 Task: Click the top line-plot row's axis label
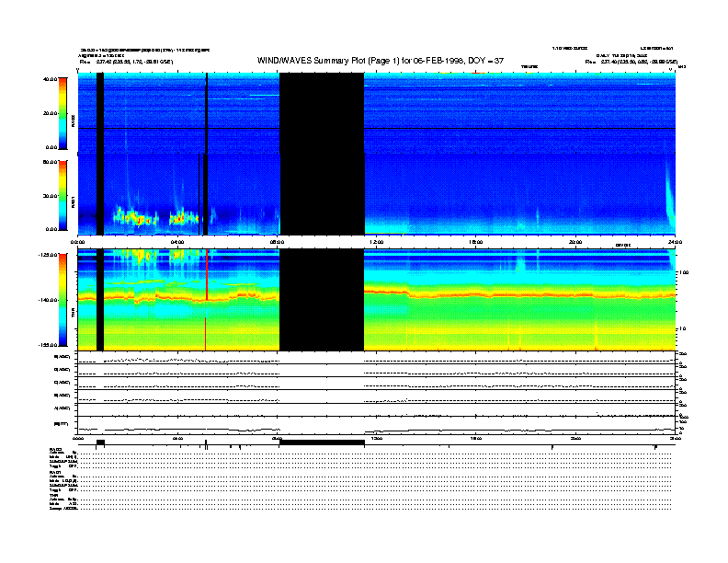coord(62,357)
